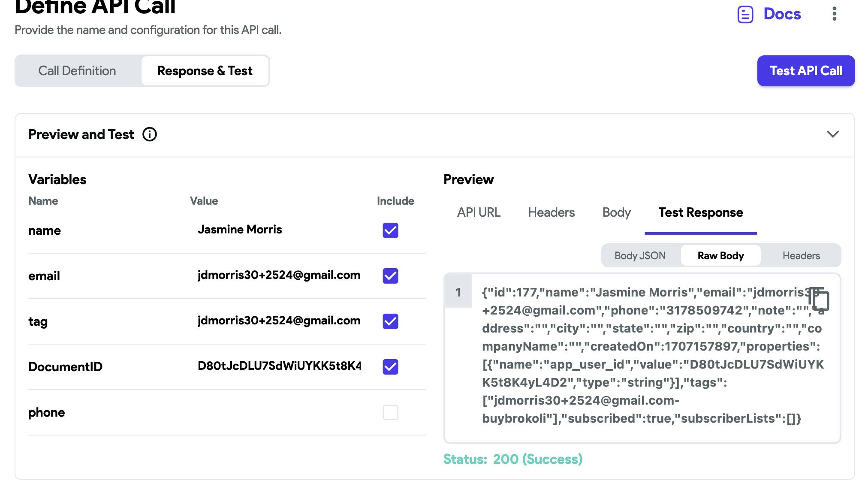Uncheck the email variable include checkbox

click(x=390, y=276)
